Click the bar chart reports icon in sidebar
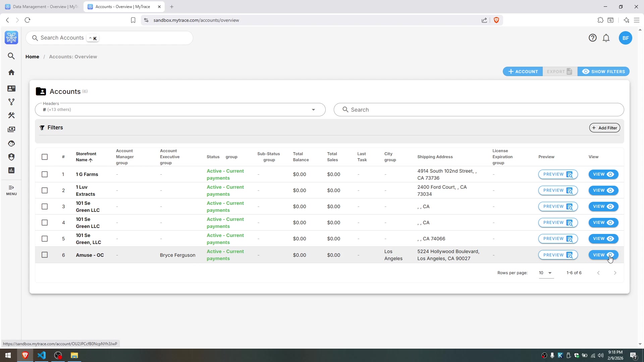 pos(11,170)
